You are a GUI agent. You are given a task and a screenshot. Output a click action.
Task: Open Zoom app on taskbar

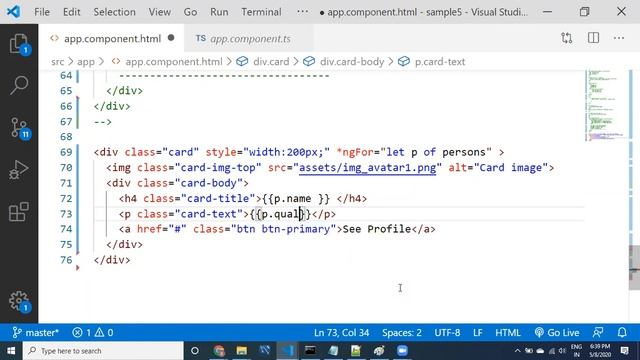[x=402, y=351]
